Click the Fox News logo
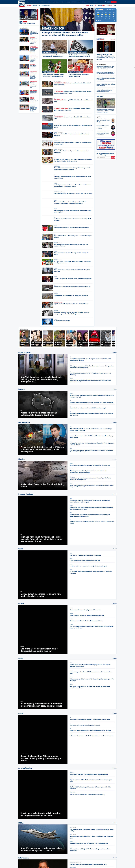Image resolution: width=135 pixels, height=868 pixels. (x=22, y=3)
